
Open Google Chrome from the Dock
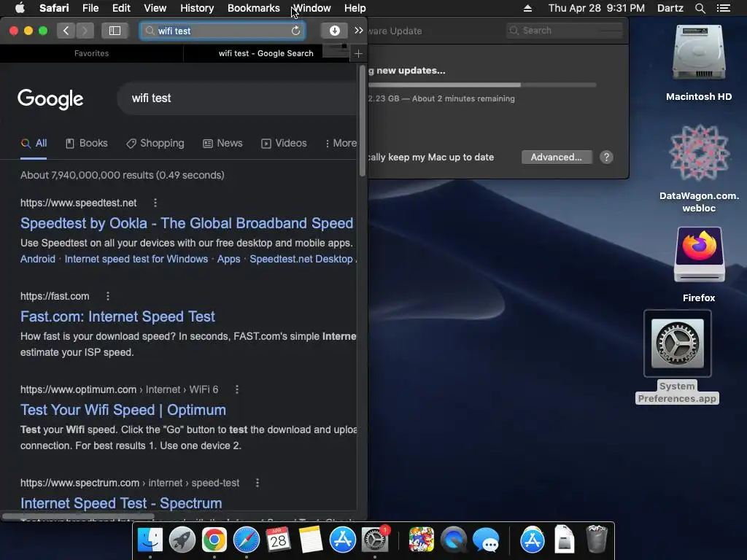pyautogui.click(x=214, y=540)
